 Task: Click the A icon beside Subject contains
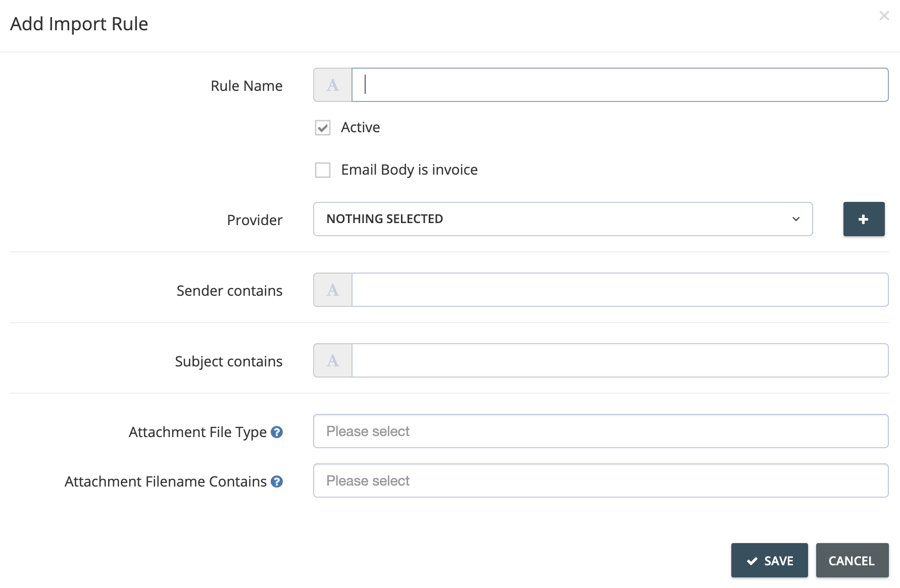point(333,360)
